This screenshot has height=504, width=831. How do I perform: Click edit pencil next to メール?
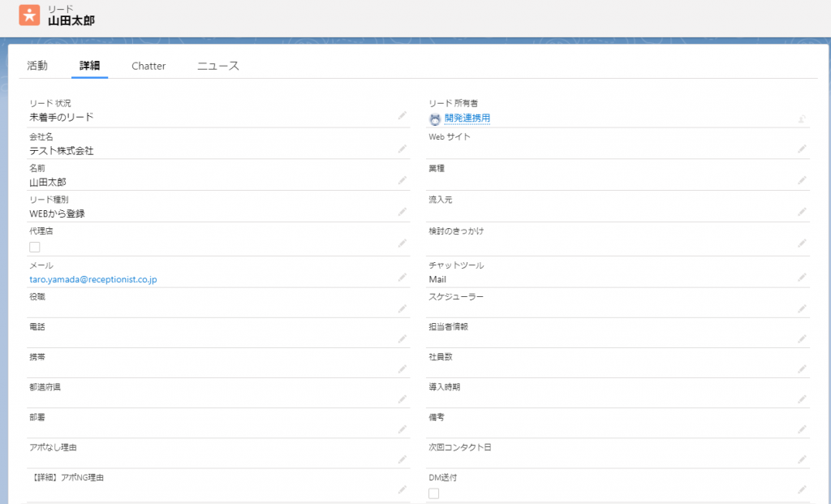(402, 278)
